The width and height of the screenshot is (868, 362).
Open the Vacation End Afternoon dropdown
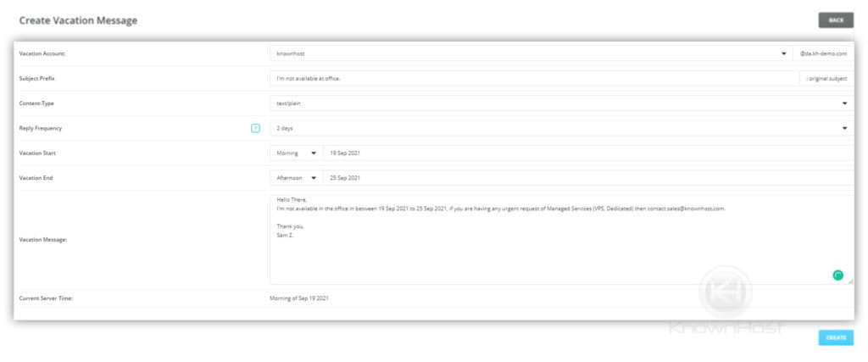pos(297,178)
